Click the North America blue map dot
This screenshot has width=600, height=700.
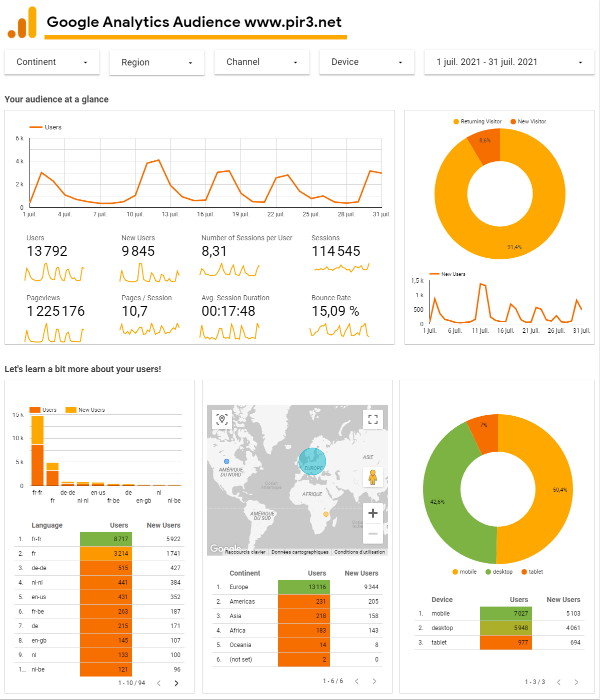coord(226,462)
